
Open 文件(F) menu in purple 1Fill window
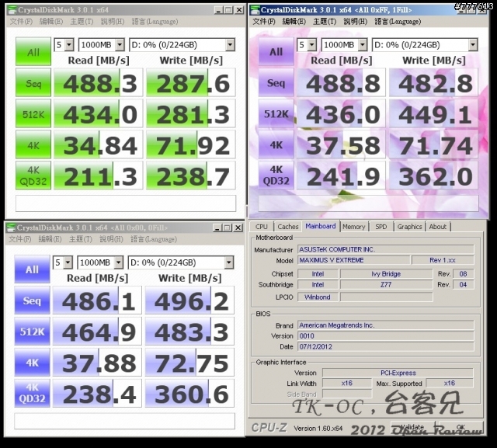pyautogui.click(x=264, y=22)
